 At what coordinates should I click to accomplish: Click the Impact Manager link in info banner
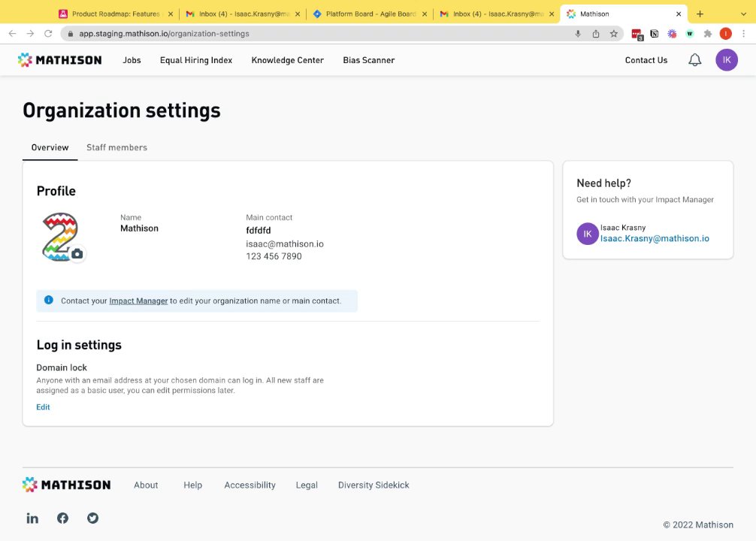138,301
